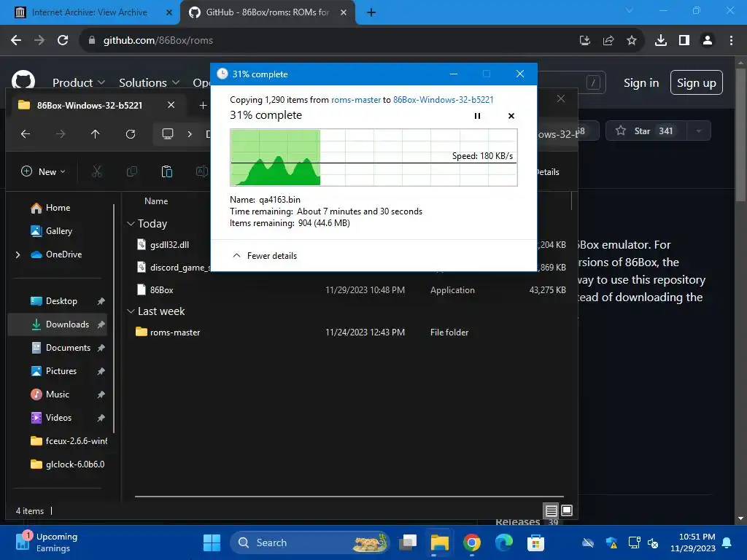Open Chrome downloads icon

point(661,41)
